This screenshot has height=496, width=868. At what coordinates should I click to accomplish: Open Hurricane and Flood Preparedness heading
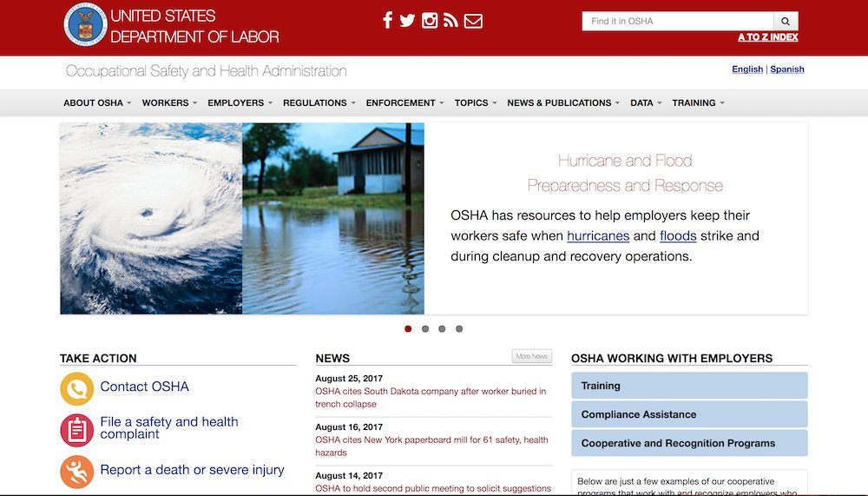tap(625, 173)
